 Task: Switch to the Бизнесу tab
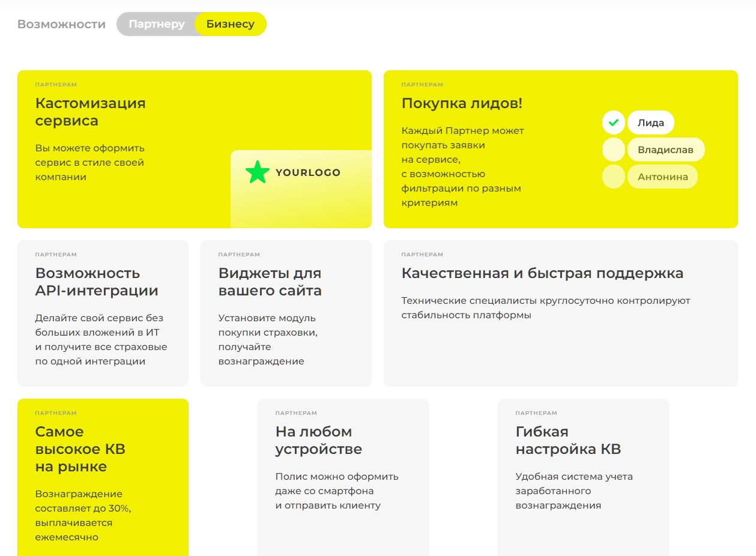231,25
